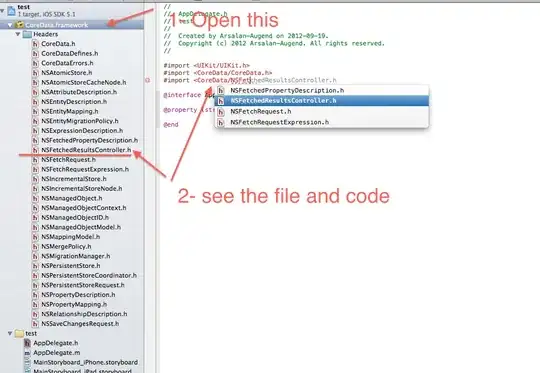The width and height of the screenshot is (540, 373).
Task: Collapse the test project disclosure triangle
Action: (x=2, y=11)
